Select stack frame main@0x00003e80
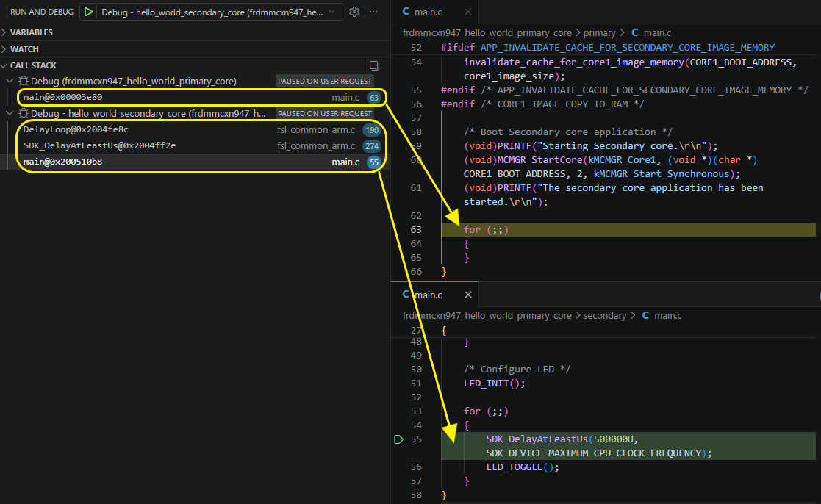 click(x=195, y=97)
